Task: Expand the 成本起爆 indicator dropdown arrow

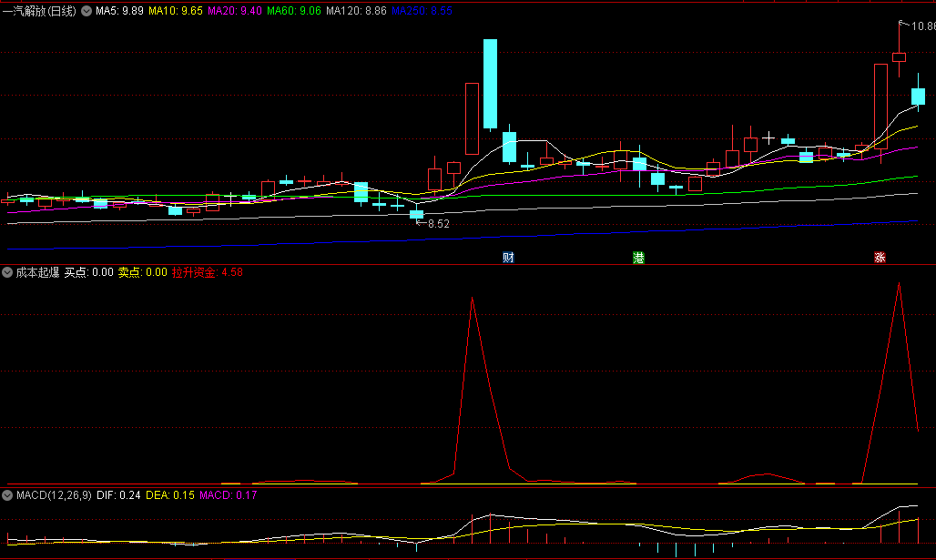Action: 7,272
